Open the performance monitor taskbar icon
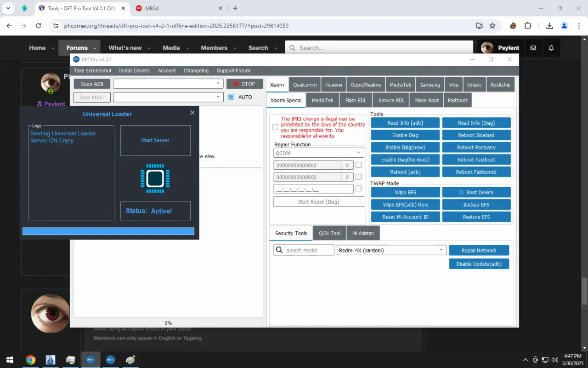Viewport: 588px width, 368px height. coord(70,360)
